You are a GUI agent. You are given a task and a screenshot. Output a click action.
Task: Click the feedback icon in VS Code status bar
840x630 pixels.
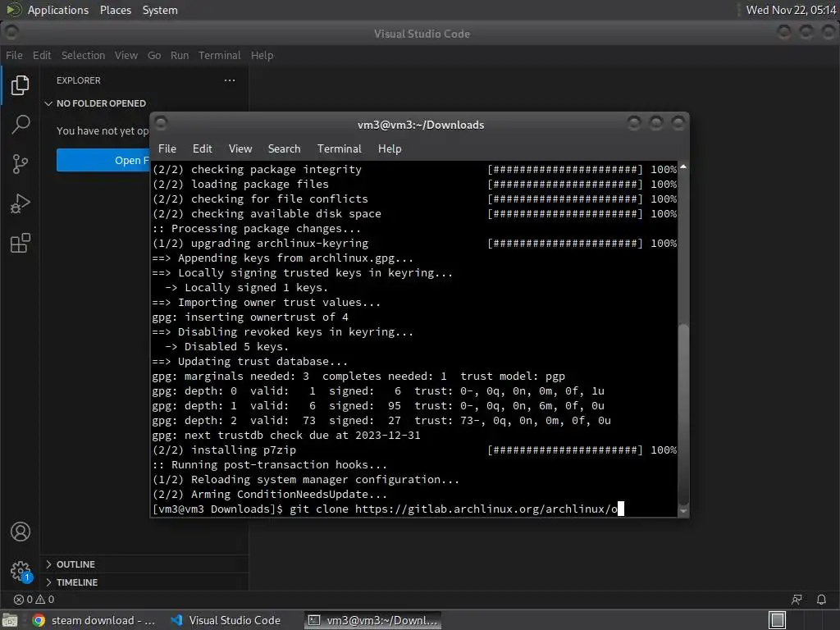tap(797, 600)
